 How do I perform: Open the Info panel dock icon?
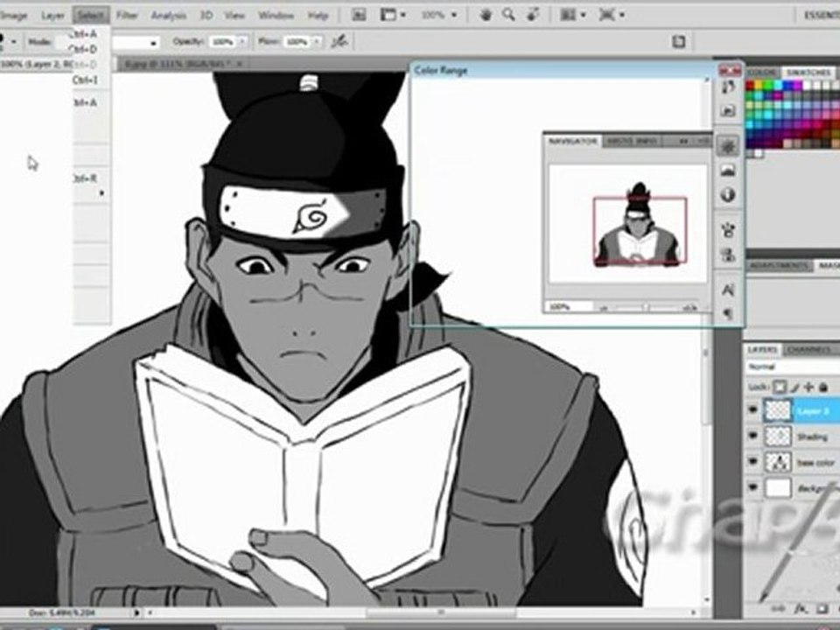click(x=727, y=194)
